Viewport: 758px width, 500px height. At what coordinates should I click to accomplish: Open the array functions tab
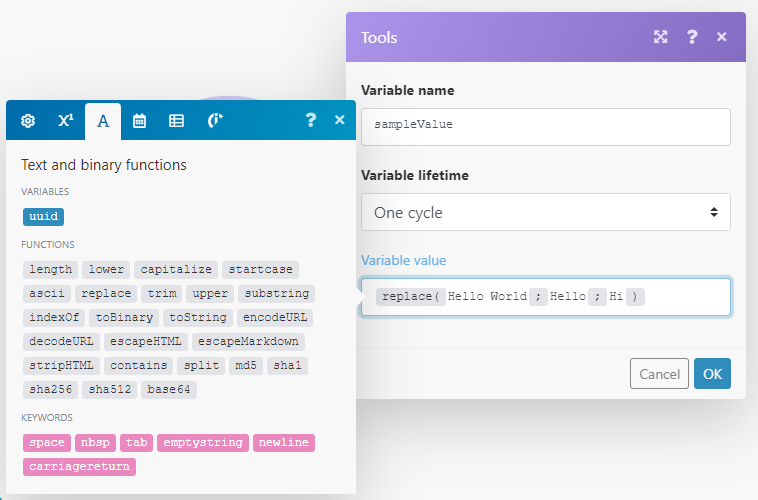point(176,120)
